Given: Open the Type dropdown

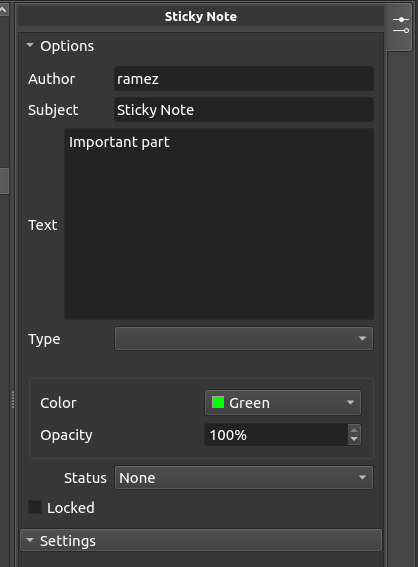Looking at the screenshot, I should point(244,338).
